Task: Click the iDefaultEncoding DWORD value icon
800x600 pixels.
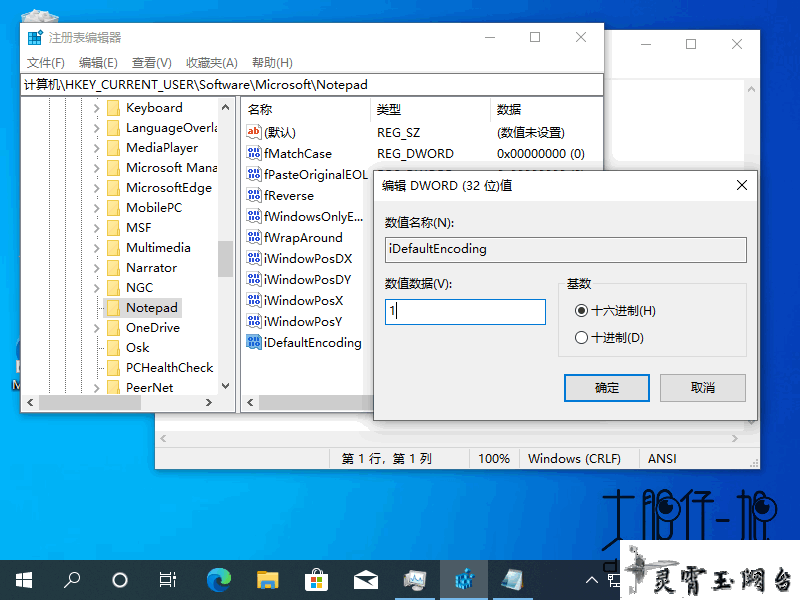Action: coord(254,342)
